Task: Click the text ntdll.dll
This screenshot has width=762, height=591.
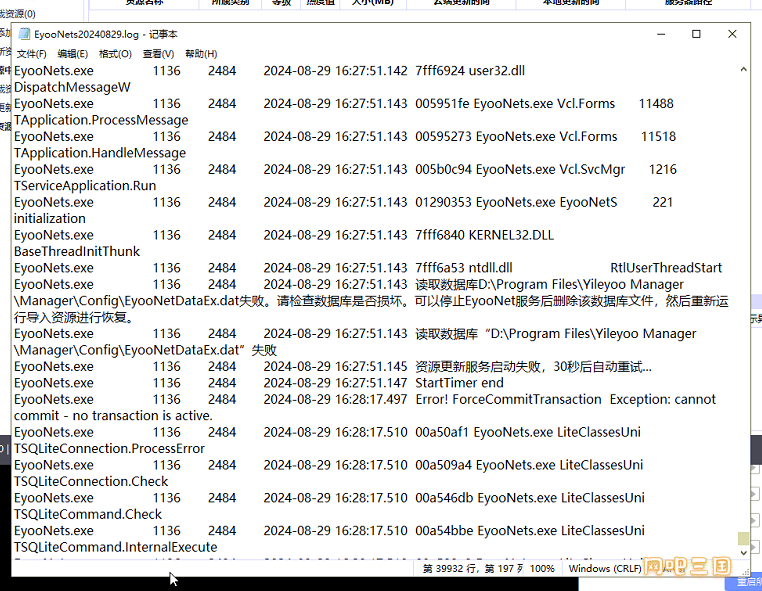Action: (490, 268)
